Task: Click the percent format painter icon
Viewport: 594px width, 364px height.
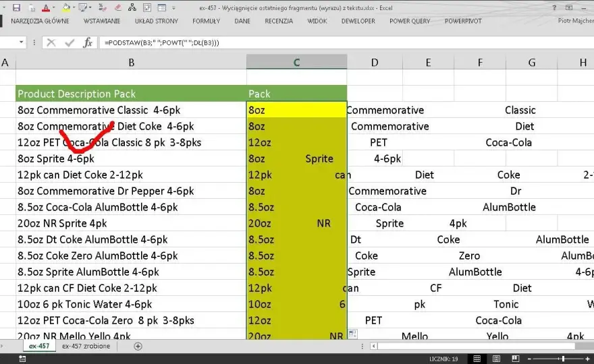Action: [x=103, y=7]
